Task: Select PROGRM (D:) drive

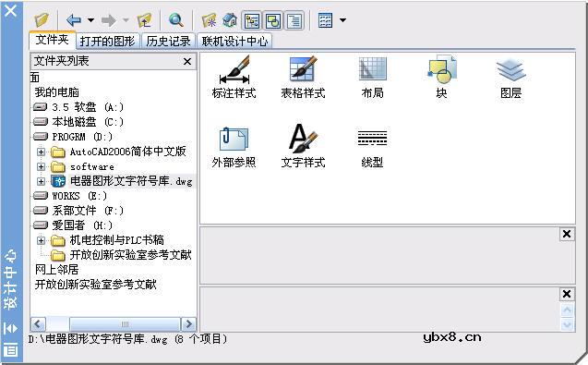Action: click(73, 137)
